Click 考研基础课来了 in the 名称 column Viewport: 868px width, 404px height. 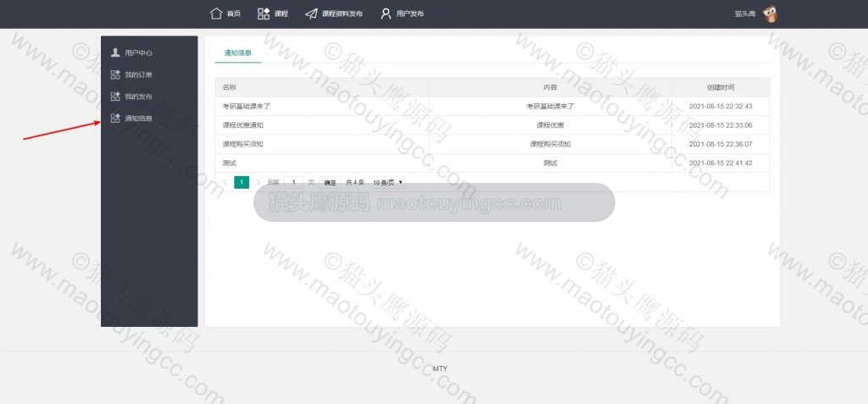point(246,106)
